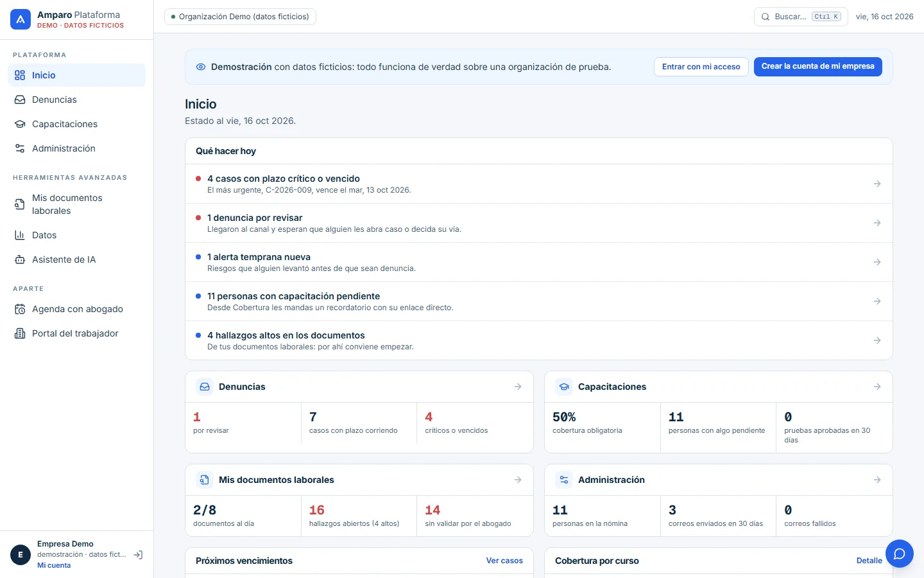Click the arrow on the Denuncias card
Viewport: 924px width, 578px height.
(518, 387)
